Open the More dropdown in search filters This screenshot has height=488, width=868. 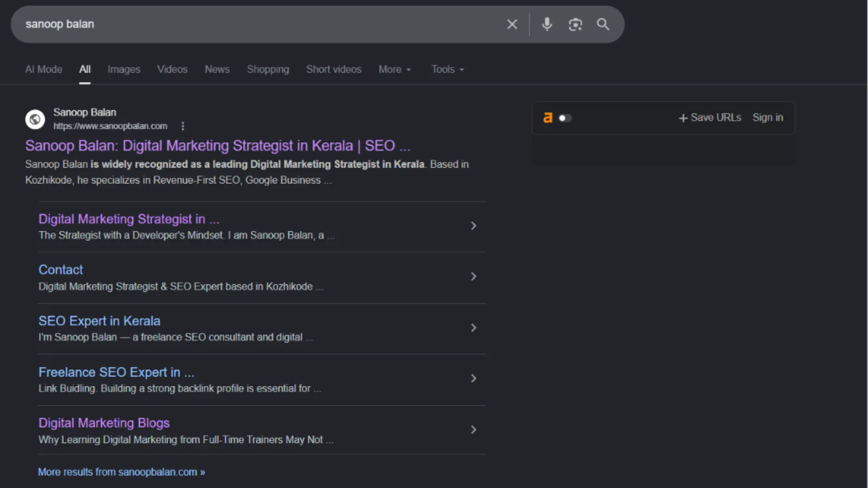[395, 70]
